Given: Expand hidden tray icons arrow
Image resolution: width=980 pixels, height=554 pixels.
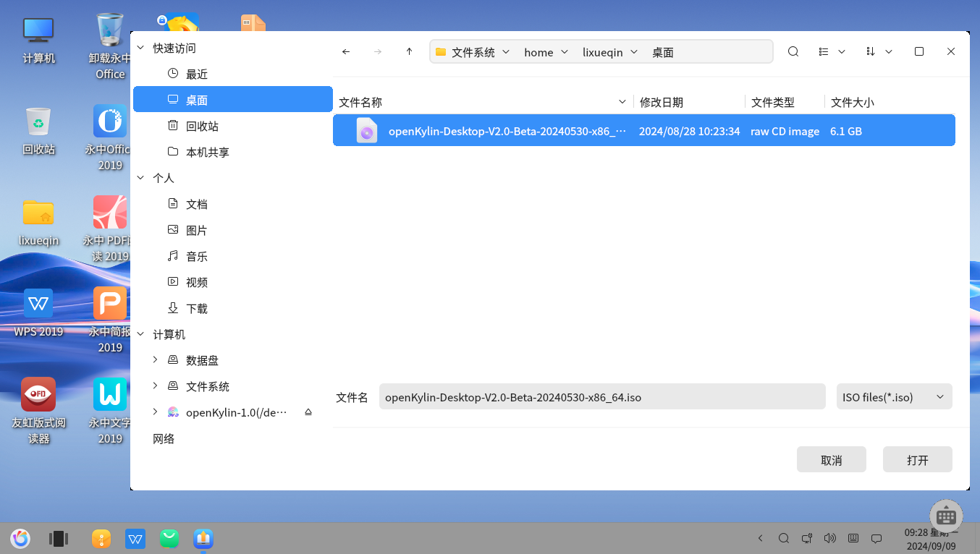Looking at the screenshot, I should click(x=760, y=538).
